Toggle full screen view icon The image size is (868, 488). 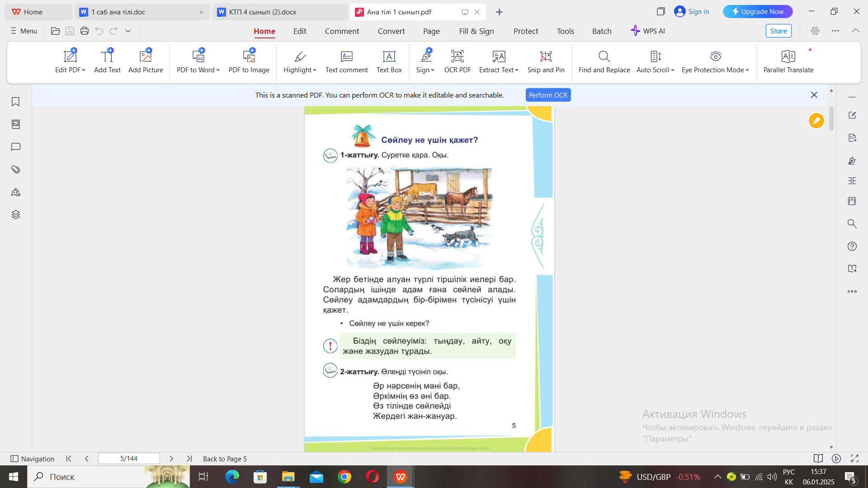point(854,459)
